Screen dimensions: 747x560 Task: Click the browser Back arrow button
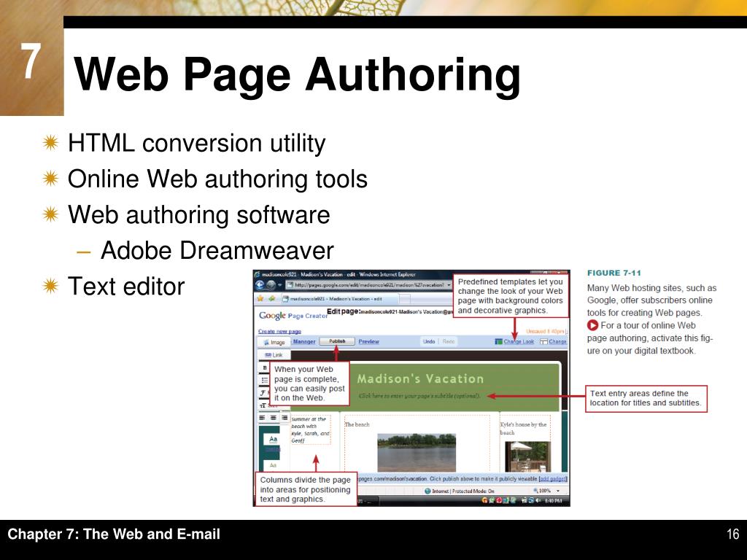tap(260, 285)
